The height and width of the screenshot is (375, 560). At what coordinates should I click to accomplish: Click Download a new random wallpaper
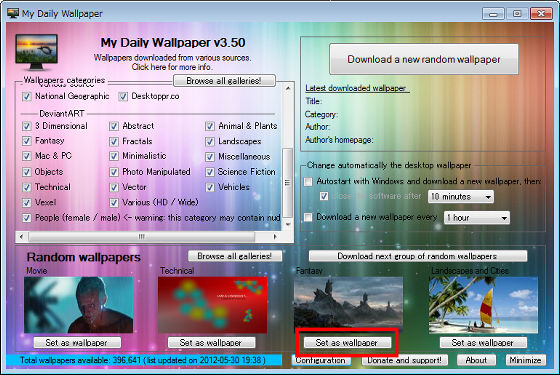(x=424, y=59)
